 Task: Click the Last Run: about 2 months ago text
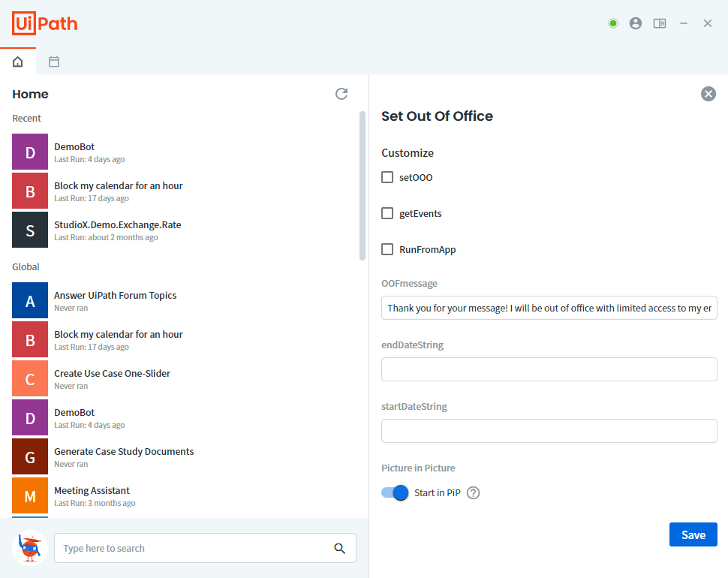(x=106, y=237)
